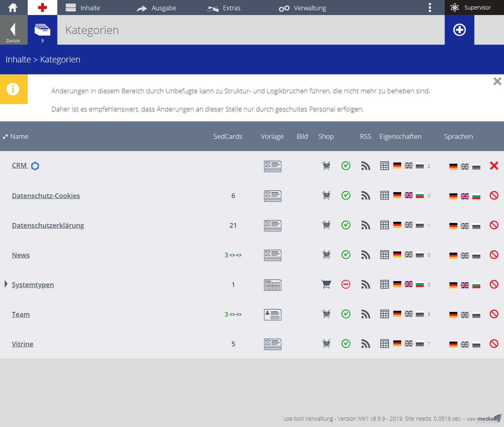Go to the home dashboard icon
The width and height of the screenshot is (504, 427).
coord(13,8)
